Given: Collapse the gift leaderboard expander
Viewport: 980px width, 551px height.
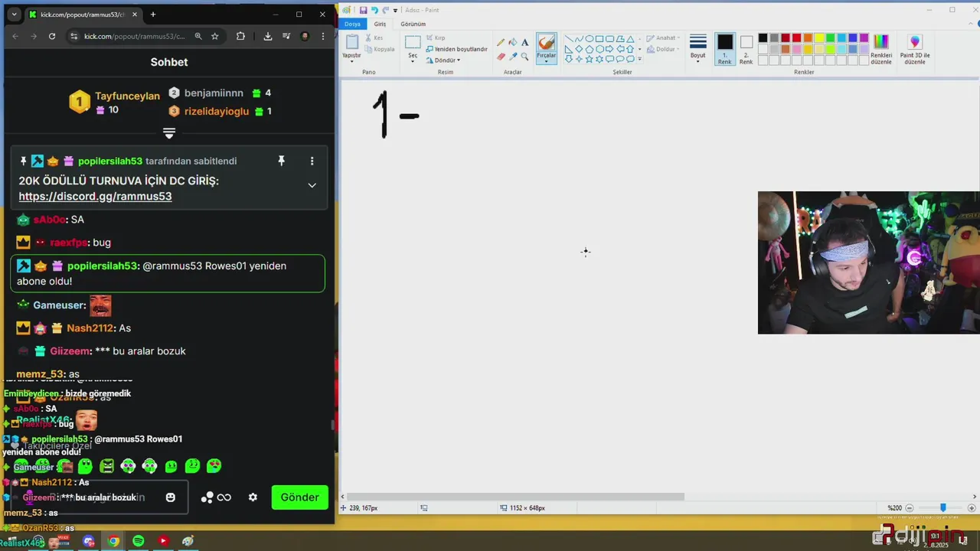Looking at the screenshot, I should (x=169, y=133).
